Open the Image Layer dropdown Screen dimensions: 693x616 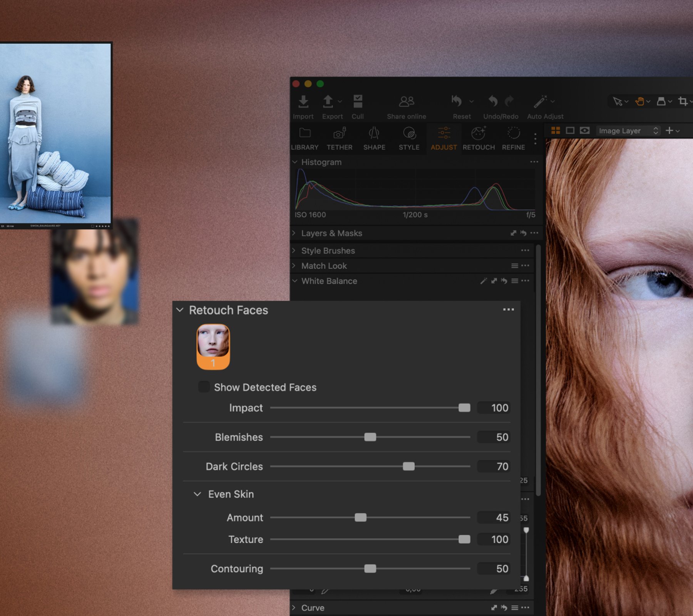pyautogui.click(x=628, y=131)
